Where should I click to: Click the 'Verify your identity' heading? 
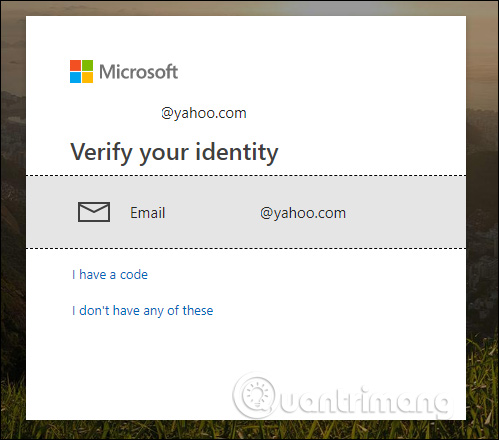pos(174,152)
